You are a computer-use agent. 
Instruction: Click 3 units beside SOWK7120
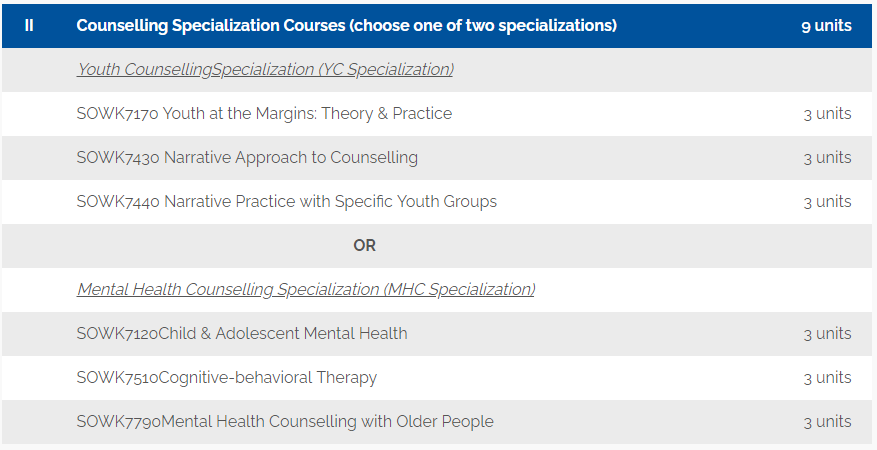point(828,334)
